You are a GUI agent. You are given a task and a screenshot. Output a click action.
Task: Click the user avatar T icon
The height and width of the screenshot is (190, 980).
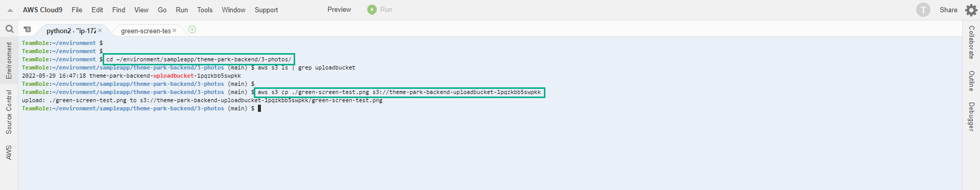[923, 10]
